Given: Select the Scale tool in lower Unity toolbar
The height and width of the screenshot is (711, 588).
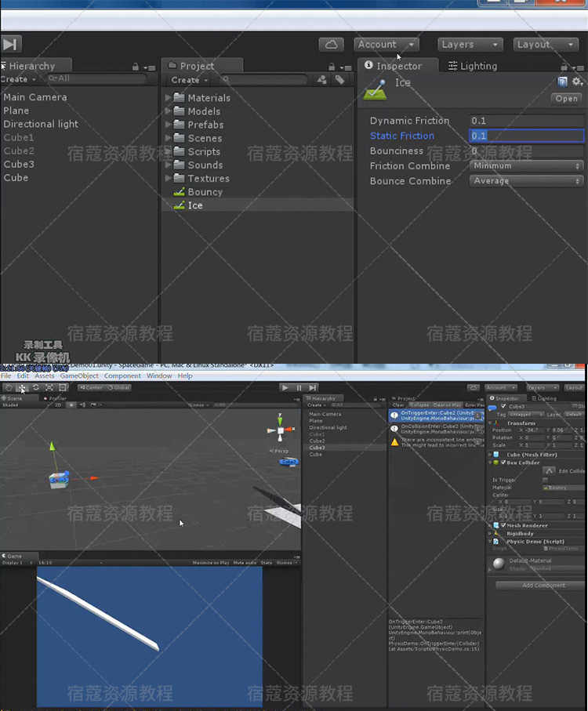Looking at the screenshot, I should click(x=49, y=388).
